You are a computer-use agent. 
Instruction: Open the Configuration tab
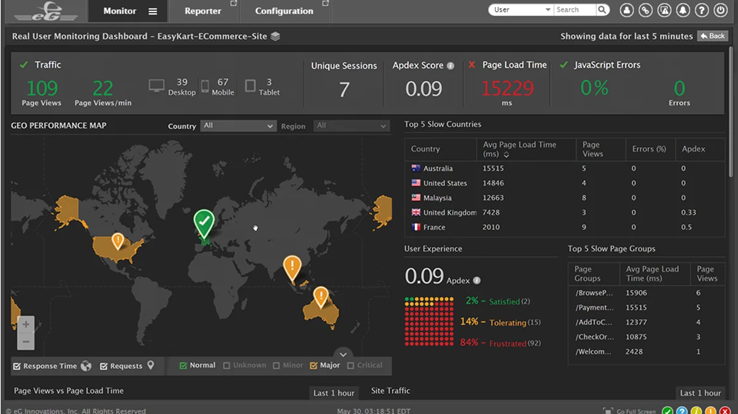point(284,11)
